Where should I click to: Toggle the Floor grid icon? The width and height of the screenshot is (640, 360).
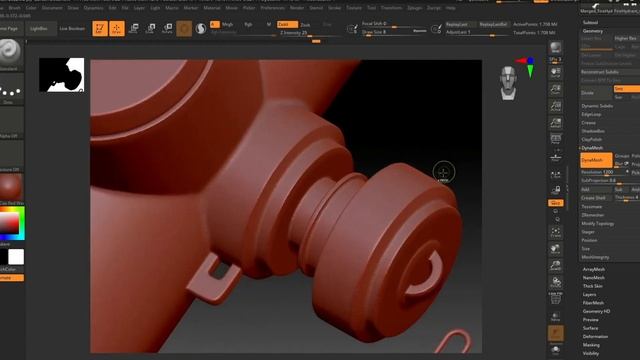556,156
